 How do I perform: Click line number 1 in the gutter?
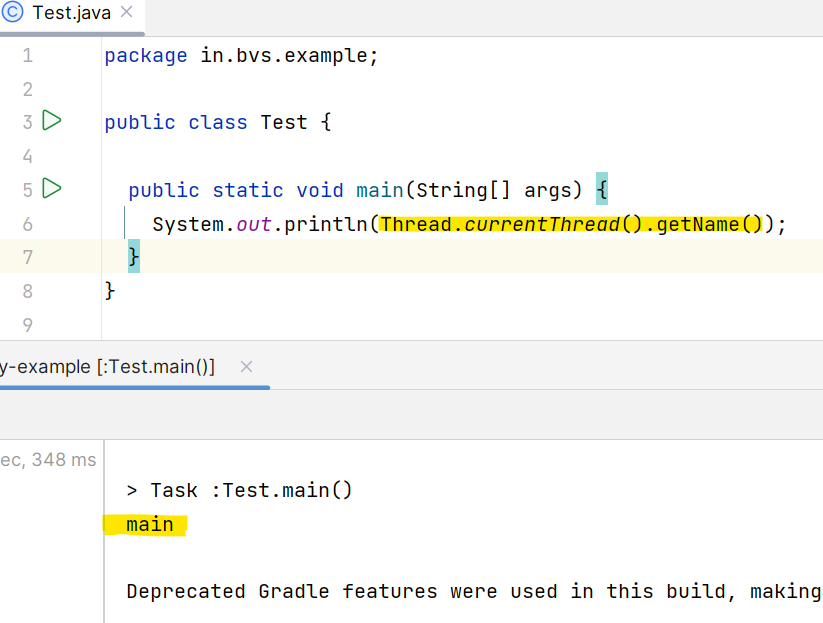point(28,56)
